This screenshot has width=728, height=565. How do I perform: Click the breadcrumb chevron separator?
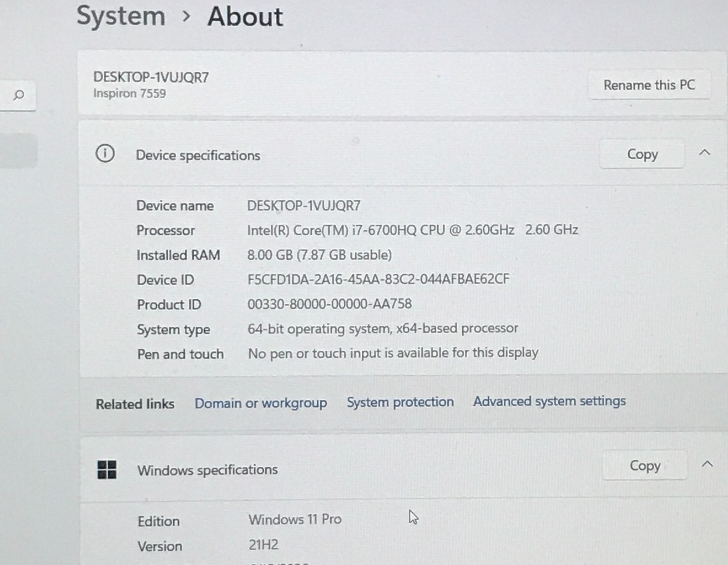tap(186, 16)
